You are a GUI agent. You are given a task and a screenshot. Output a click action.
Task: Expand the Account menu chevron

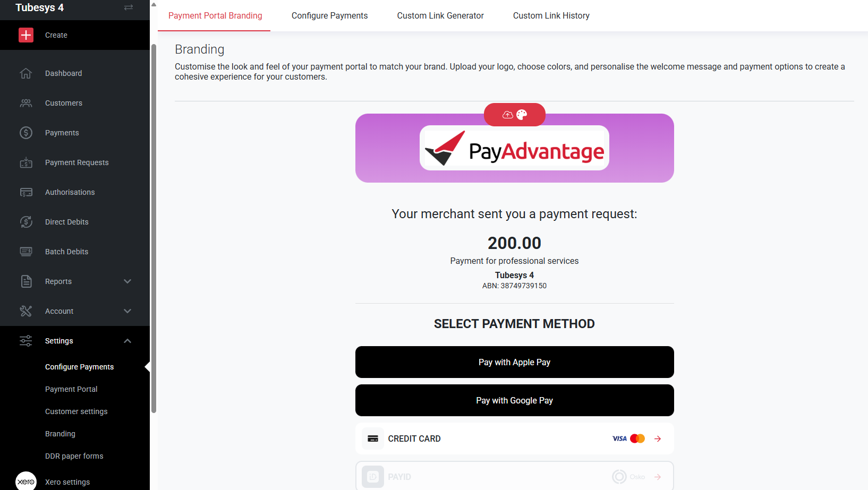[x=127, y=311]
